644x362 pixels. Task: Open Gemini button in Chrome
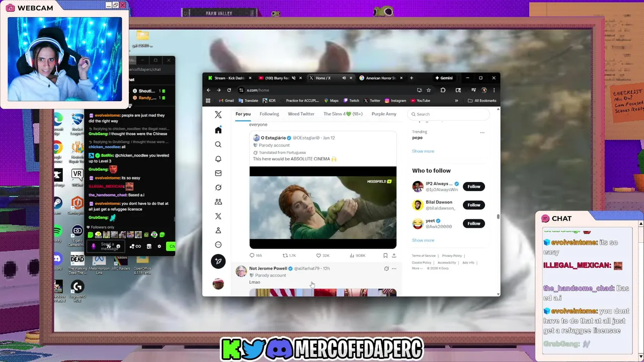[x=444, y=78]
